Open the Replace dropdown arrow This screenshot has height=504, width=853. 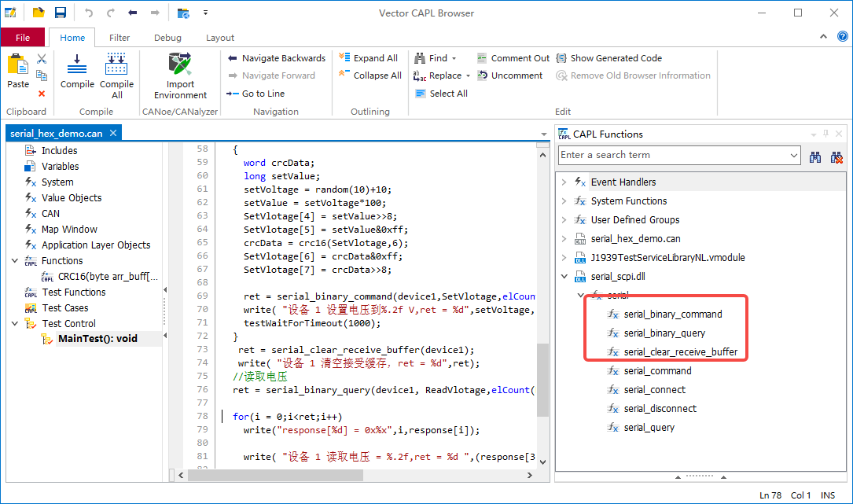[x=468, y=76]
